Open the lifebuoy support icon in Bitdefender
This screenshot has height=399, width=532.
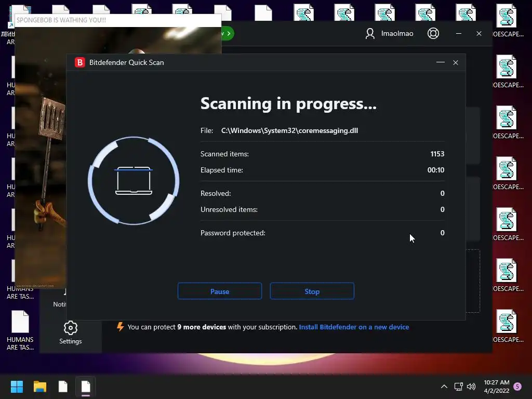pyautogui.click(x=433, y=33)
